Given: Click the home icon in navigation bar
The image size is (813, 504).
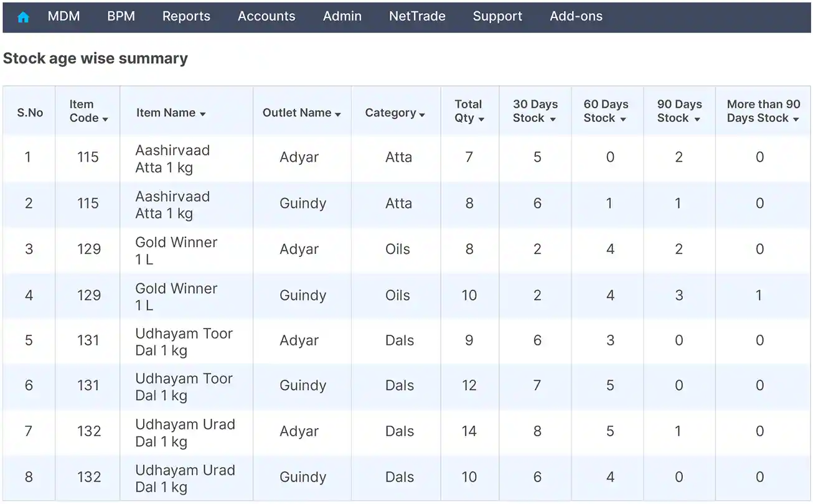Looking at the screenshot, I should click(23, 17).
